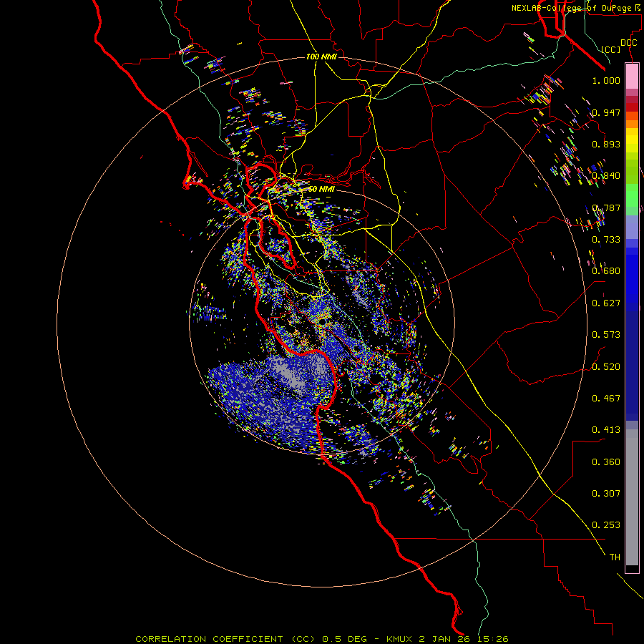644x644 pixels.
Task: Select the 0.733 legend value
Action: pyautogui.click(x=606, y=240)
